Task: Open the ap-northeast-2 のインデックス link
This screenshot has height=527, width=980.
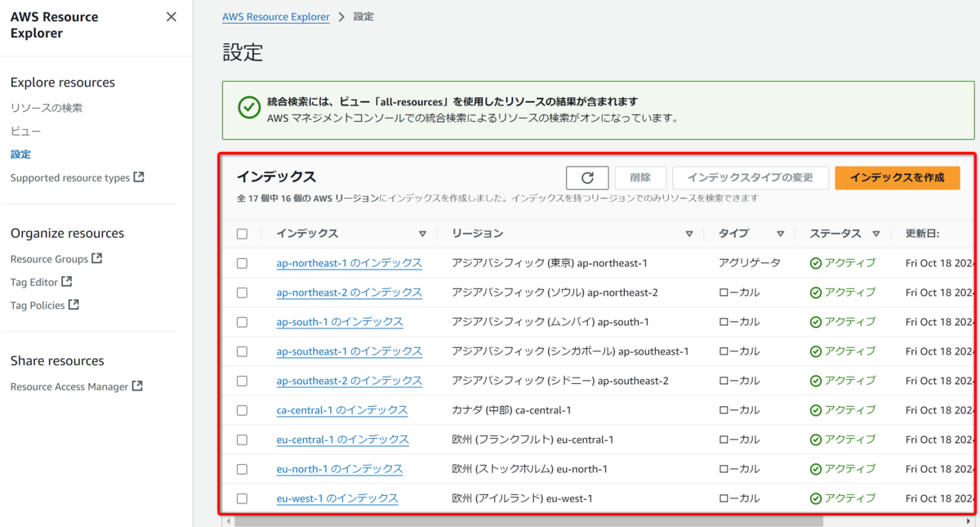Action: [350, 293]
